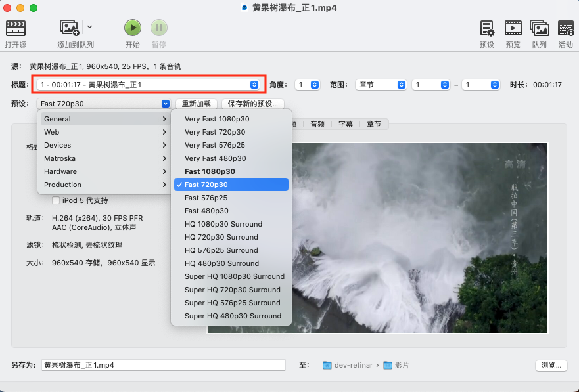The height and width of the screenshot is (392, 579).
Task: Open the Angle popup menu
Action: pyautogui.click(x=307, y=85)
